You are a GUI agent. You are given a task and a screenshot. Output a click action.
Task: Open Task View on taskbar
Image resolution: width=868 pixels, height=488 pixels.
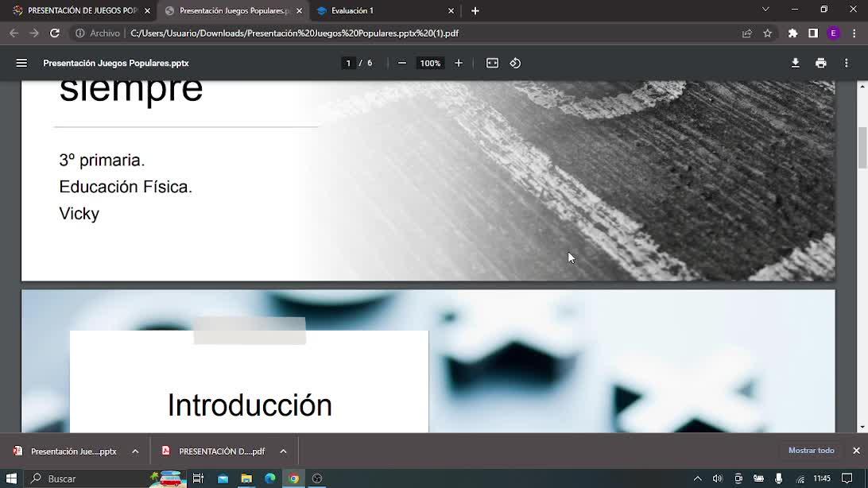click(x=198, y=478)
